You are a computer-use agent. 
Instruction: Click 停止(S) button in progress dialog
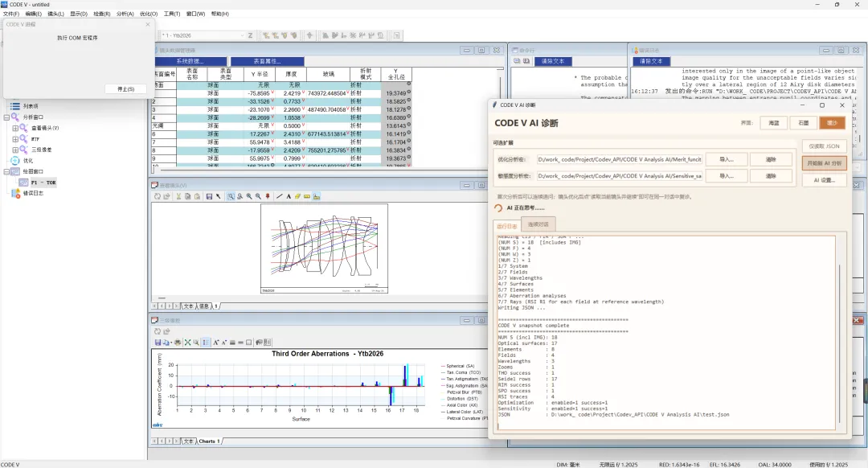tap(126, 89)
